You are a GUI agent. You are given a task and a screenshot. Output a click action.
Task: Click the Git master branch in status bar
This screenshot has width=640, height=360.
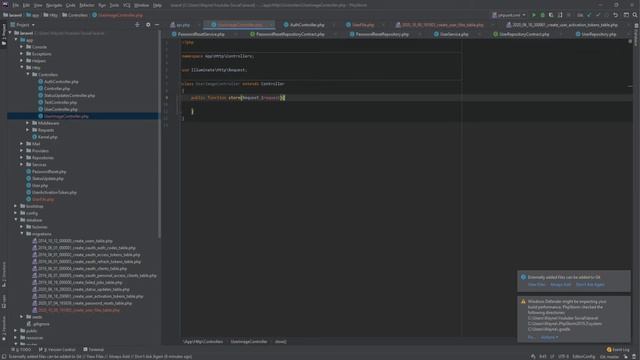click(609, 356)
